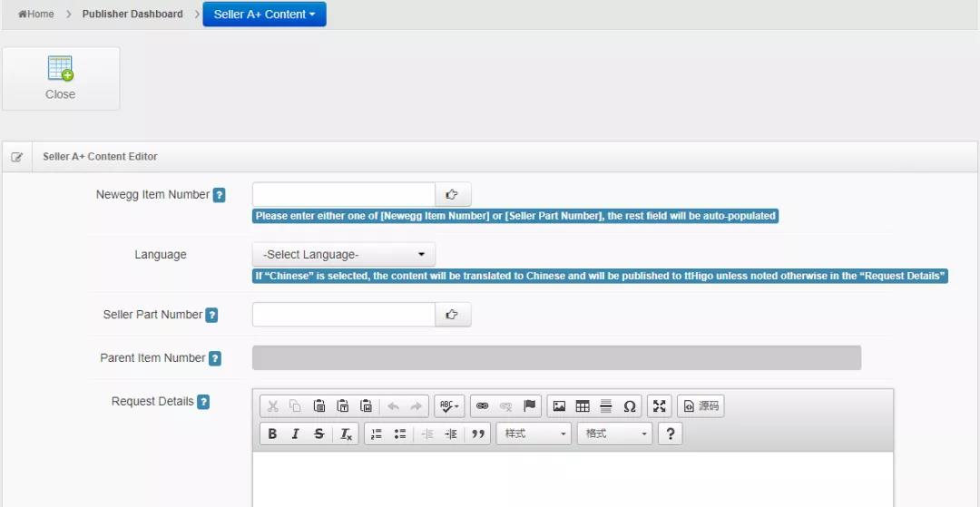The image size is (980, 507).
Task: Maximize the editor with expand icon
Action: click(660, 406)
